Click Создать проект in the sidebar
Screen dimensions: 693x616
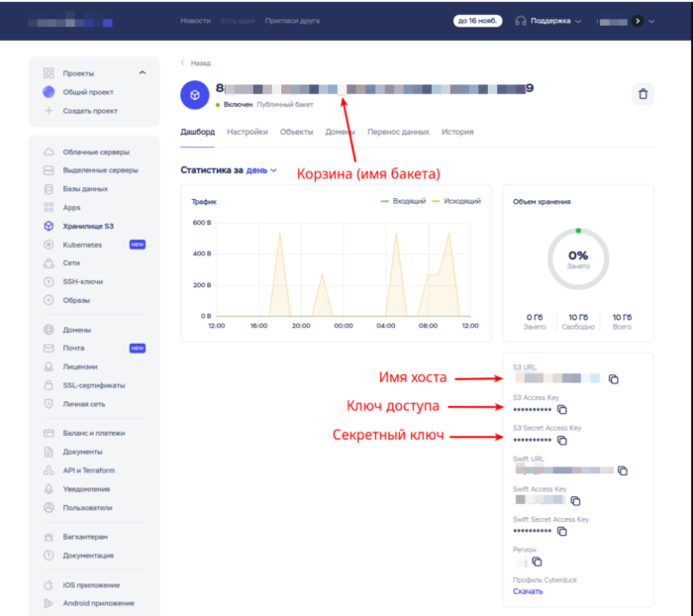(90, 111)
